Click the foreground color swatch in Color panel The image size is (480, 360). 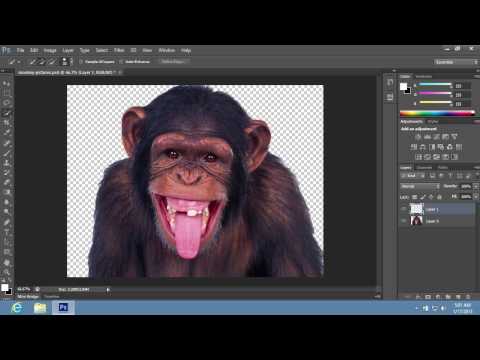[x=403, y=87]
